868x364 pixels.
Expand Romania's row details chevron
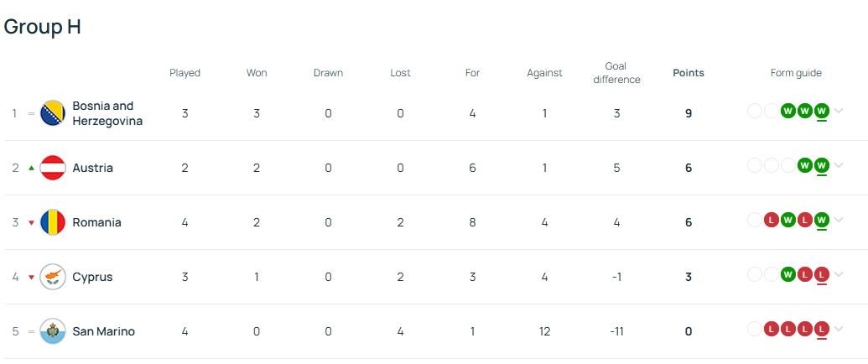[x=839, y=220]
